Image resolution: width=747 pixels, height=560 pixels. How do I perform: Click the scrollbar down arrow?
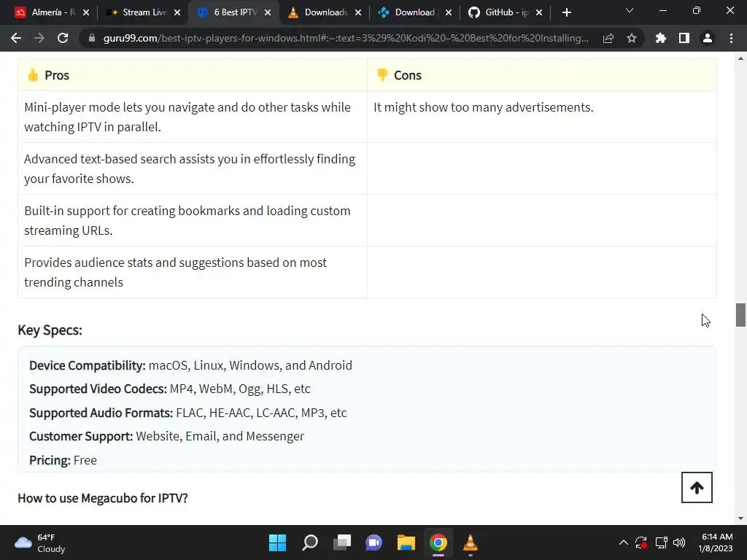click(740, 518)
